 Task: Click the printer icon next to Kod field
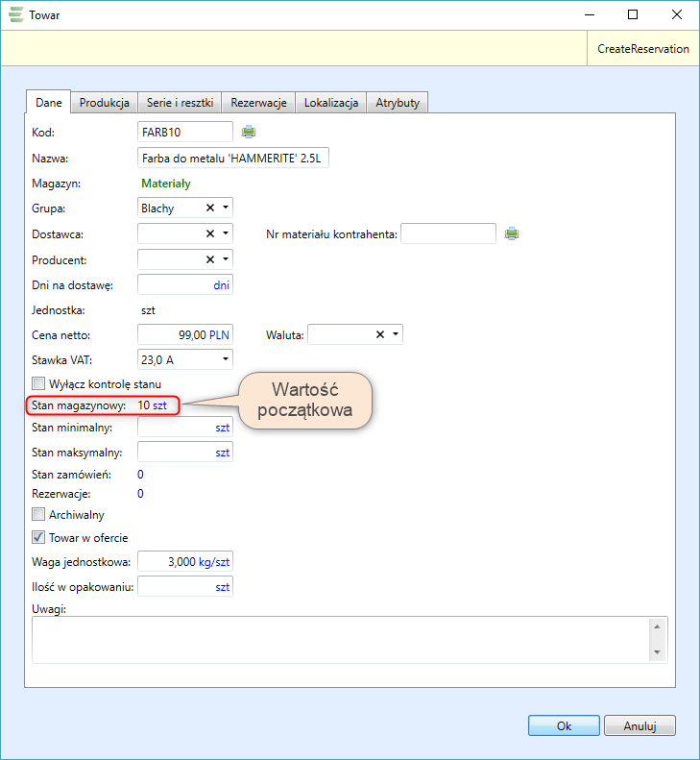(249, 132)
